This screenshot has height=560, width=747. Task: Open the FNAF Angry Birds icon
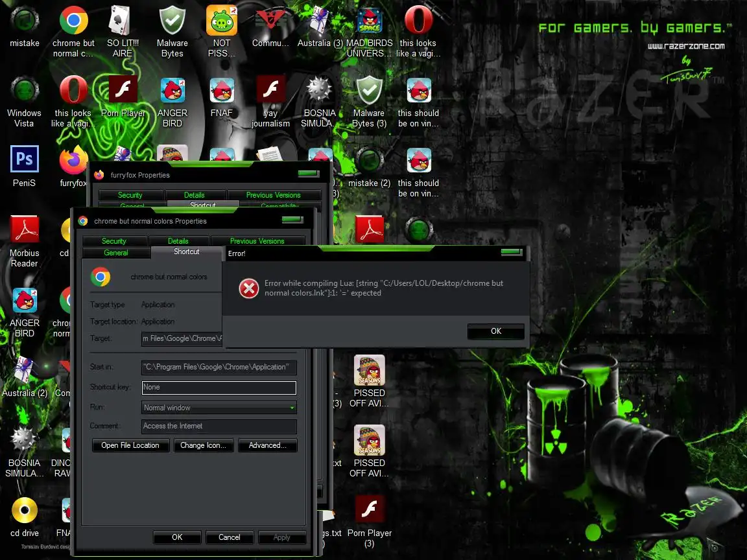[222, 97]
